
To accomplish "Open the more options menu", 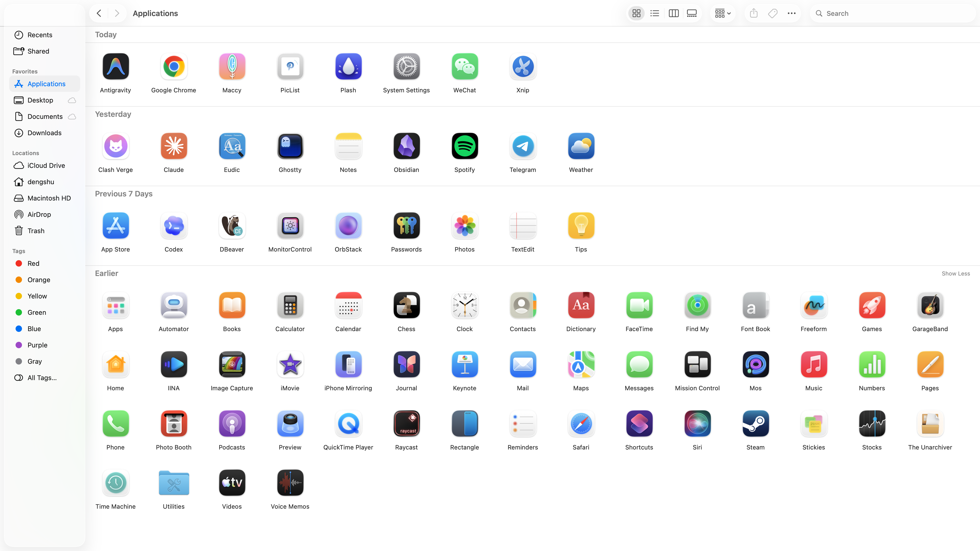I will (x=791, y=13).
